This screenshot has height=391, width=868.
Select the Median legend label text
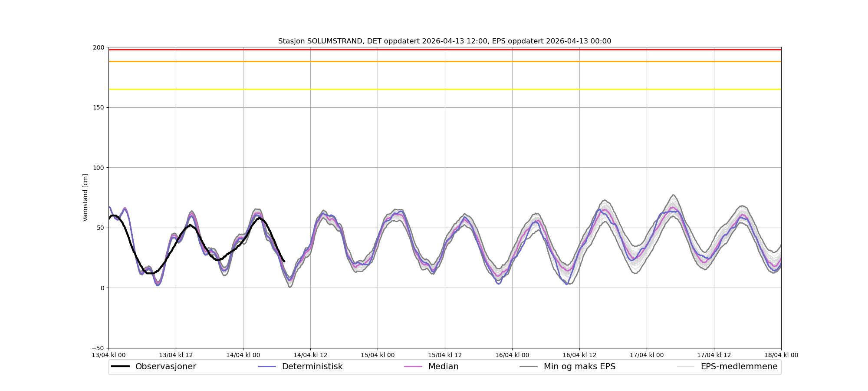point(443,367)
